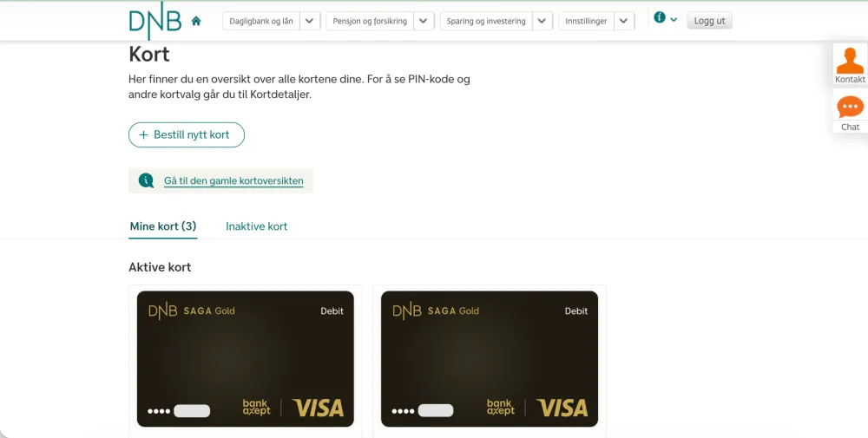The image size is (868, 438).
Task: Select the Mine kort (3) tab
Action: point(163,226)
